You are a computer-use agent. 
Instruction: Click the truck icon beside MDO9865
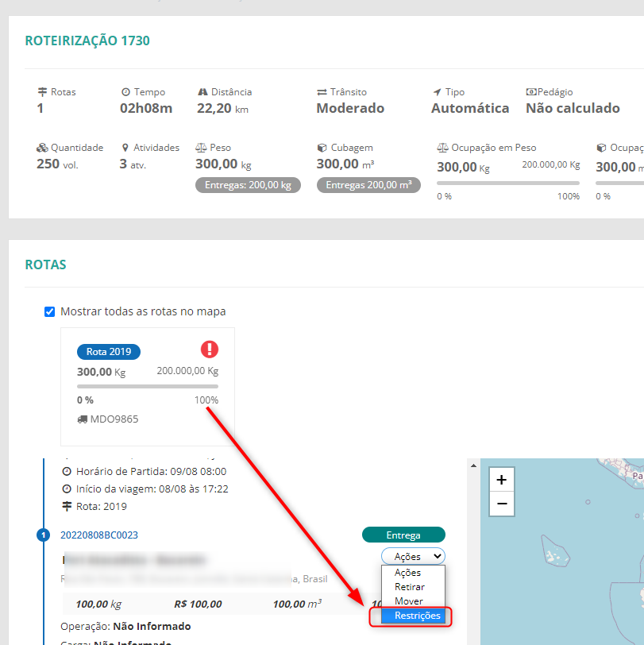point(83,419)
